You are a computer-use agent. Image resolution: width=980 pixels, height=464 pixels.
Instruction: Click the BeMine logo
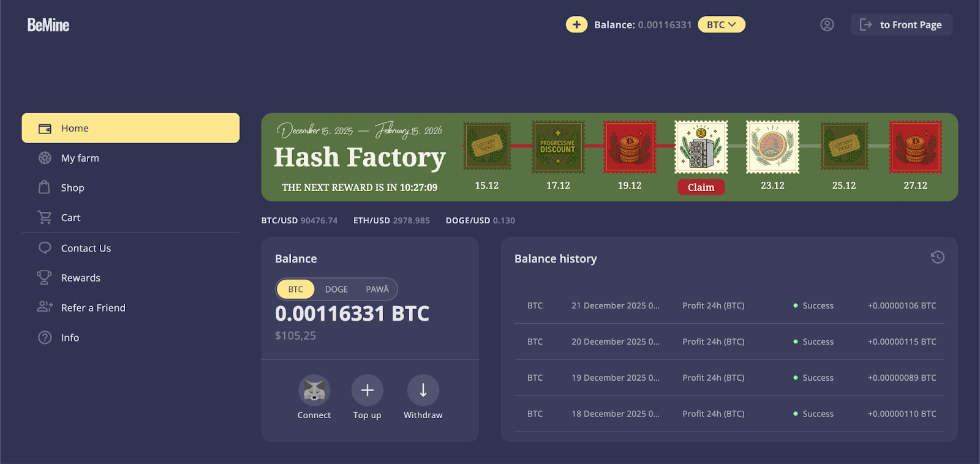click(48, 25)
